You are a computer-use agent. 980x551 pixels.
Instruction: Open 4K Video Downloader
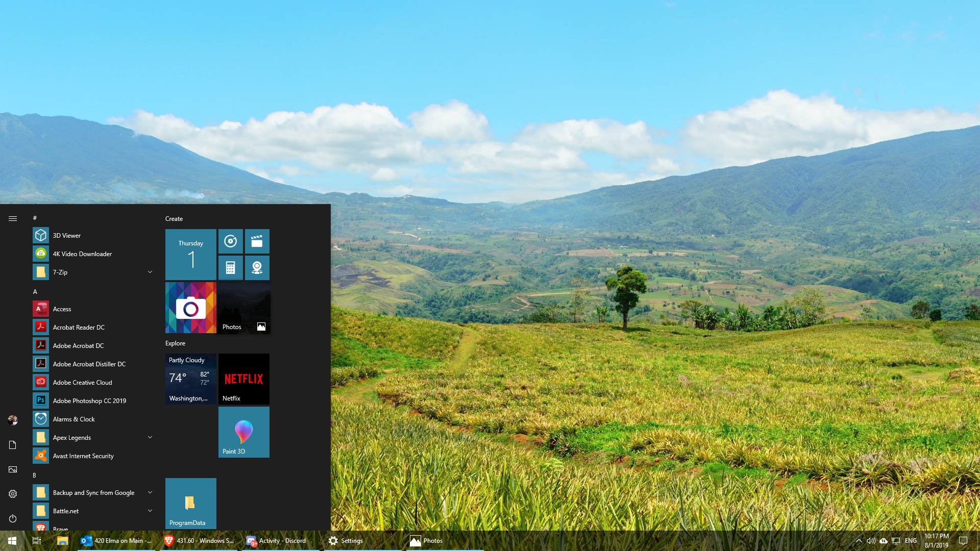pos(83,254)
